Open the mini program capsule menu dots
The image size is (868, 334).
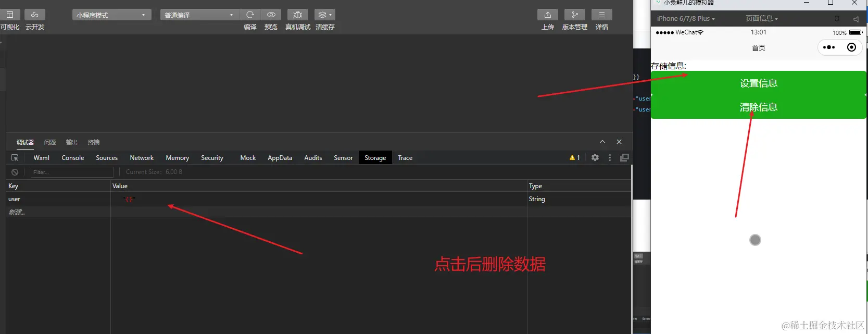(829, 47)
